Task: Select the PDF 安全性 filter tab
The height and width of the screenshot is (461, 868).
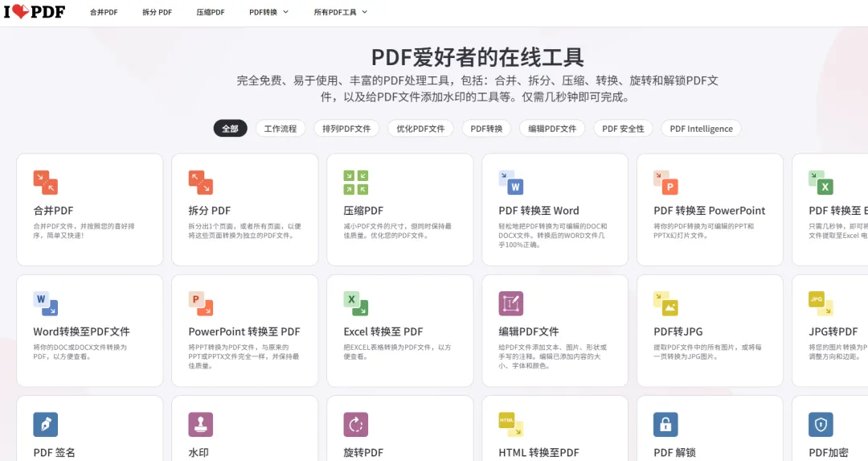Action: (x=623, y=129)
